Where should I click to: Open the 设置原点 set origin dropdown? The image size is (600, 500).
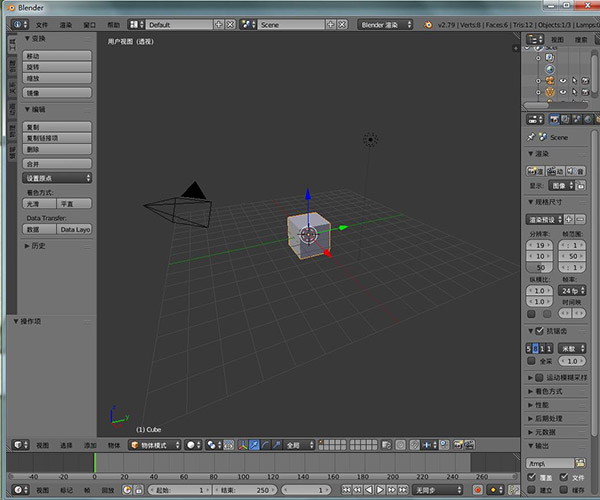58,177
